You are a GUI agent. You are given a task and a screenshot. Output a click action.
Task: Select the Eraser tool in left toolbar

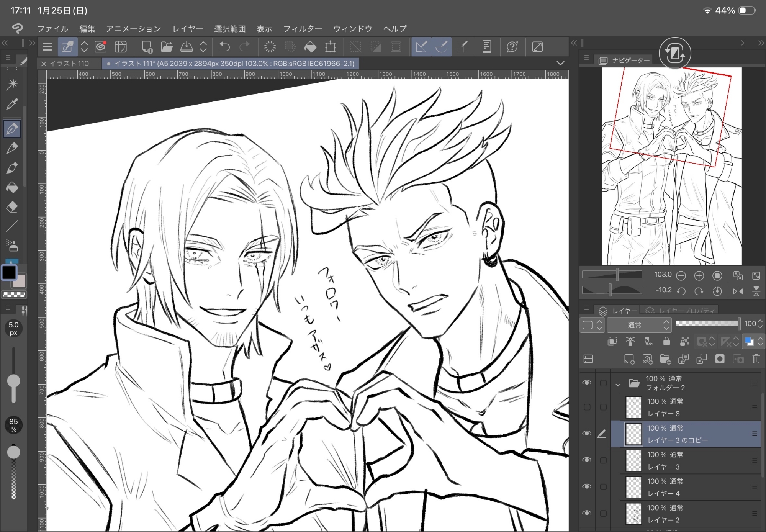click(12, 207)
